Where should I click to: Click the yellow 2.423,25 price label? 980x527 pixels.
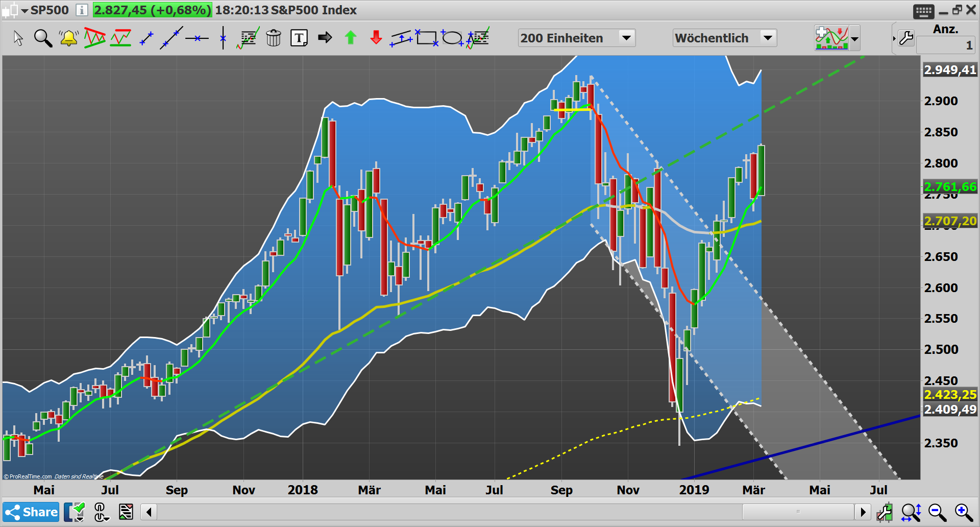[x=950, y=395]
